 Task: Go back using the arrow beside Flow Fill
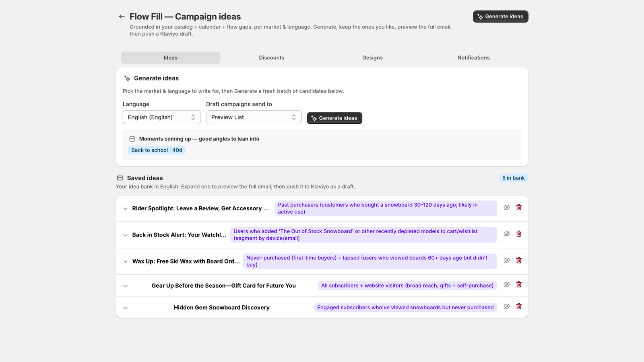(122, 16)
